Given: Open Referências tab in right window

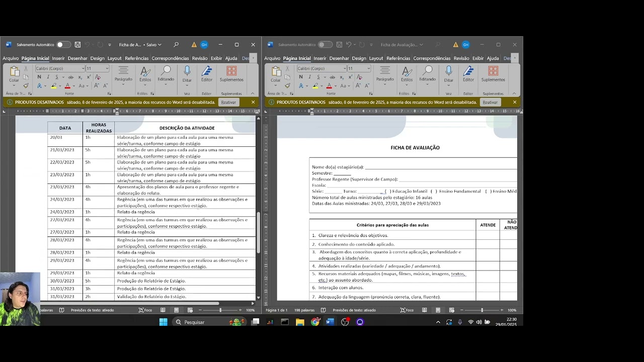Looking at the screenshot, I should 398,58.
